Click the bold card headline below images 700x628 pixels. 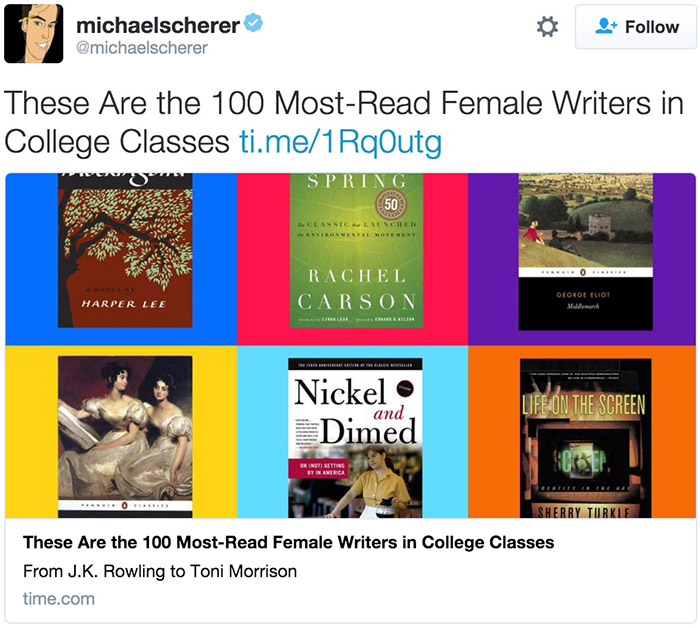288,543
